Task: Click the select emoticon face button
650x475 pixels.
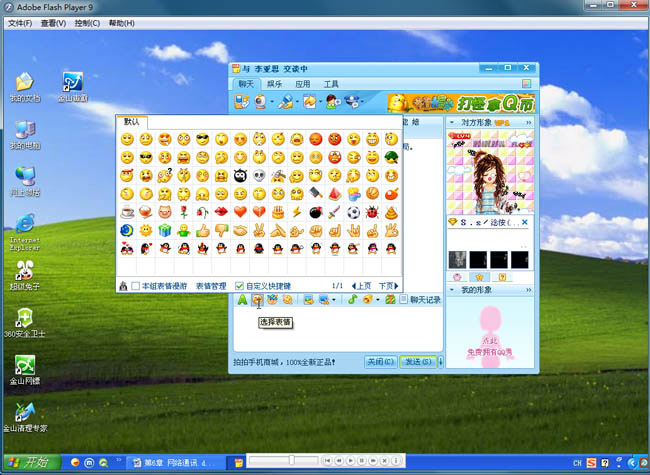Action: pos(257,299)
